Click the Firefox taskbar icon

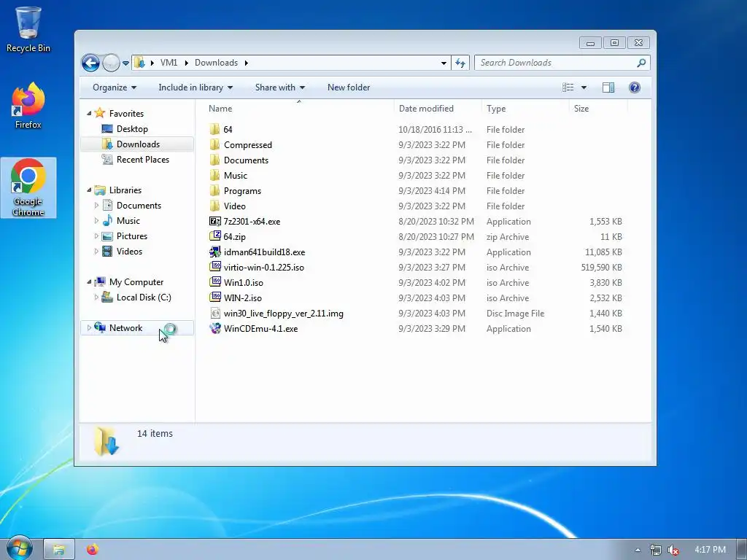pyautogui.click(x=93, y=550)
